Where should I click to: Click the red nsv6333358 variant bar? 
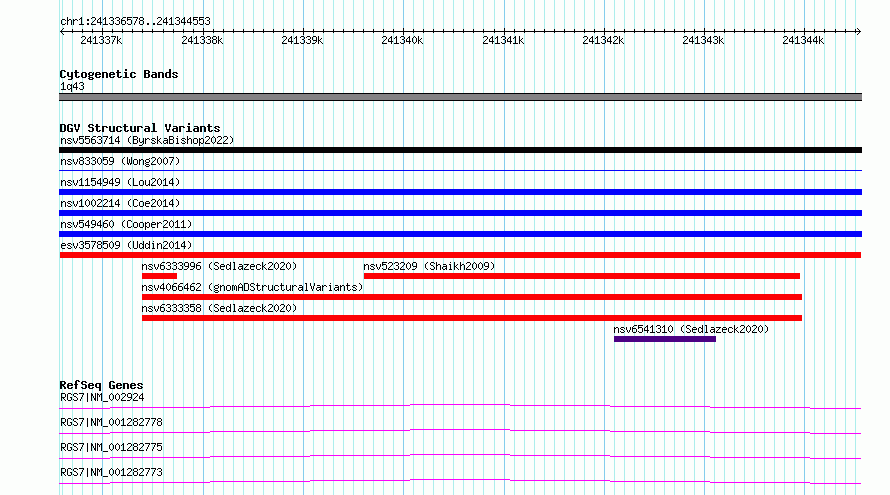[472, 318]
